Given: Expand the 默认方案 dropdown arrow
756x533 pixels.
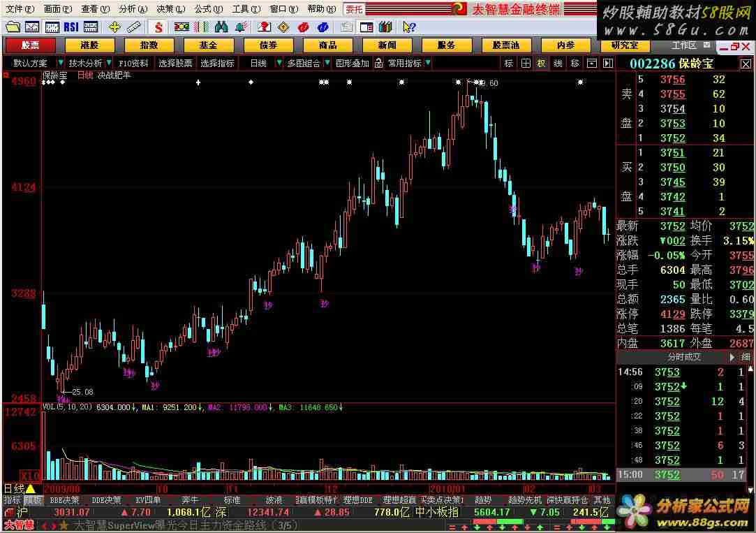Looking at the screenshot, I should (60, 63).
